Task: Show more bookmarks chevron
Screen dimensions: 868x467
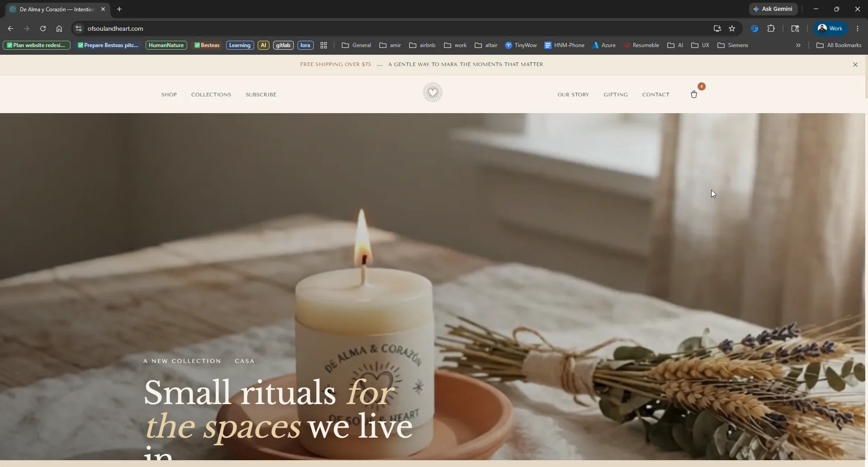Action: (x=798, y=45)
